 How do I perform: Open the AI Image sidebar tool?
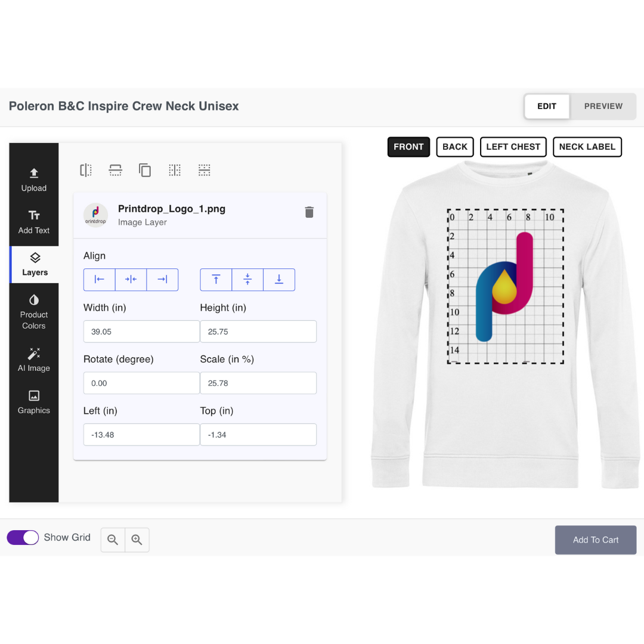[34, 360]
